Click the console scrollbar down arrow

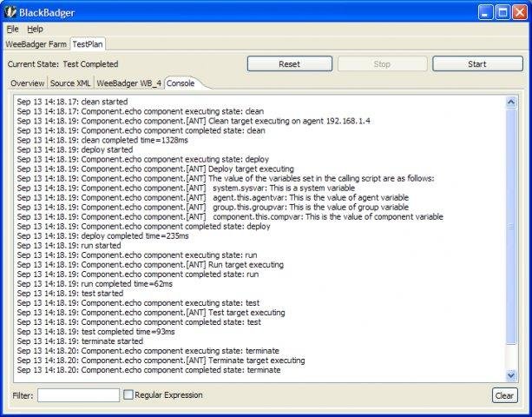(511, 375)
